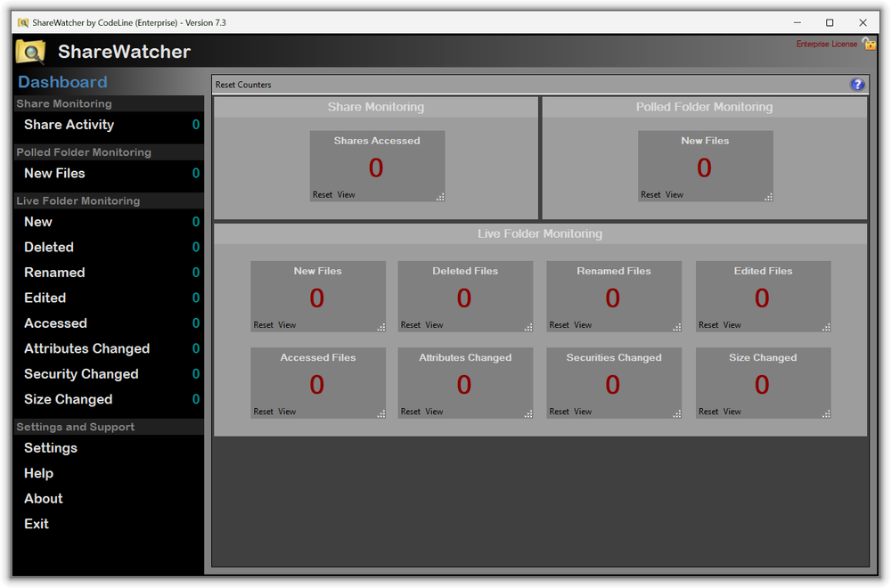
Task: View the Size Changed tile entries
Action: pos(732,412)
